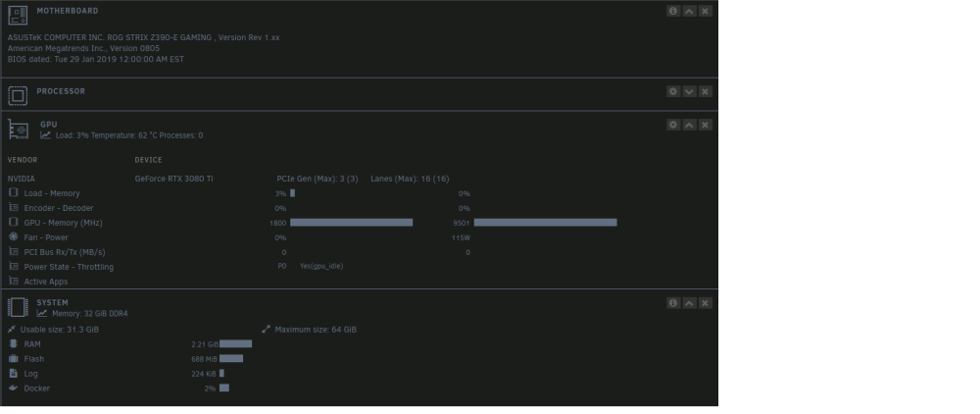The width and height of the screenshot is (980, 414).
Task: Click the Log 224 KiB usage bar
Action: pos(221,374)
